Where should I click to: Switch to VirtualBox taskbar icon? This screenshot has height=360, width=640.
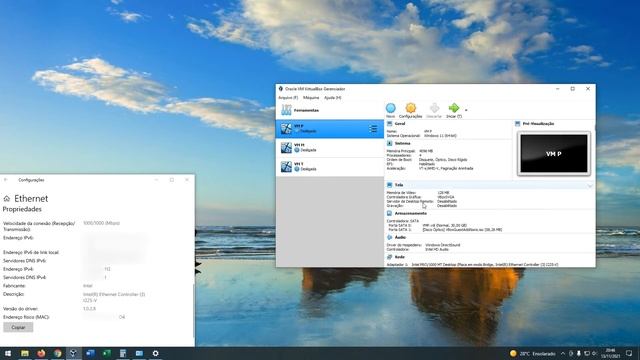coord(73,353)
